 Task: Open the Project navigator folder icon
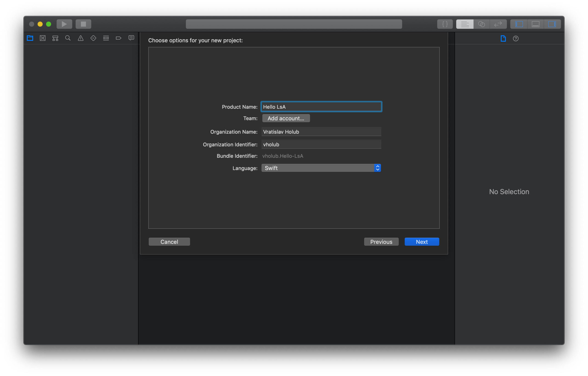pos(30,38)
